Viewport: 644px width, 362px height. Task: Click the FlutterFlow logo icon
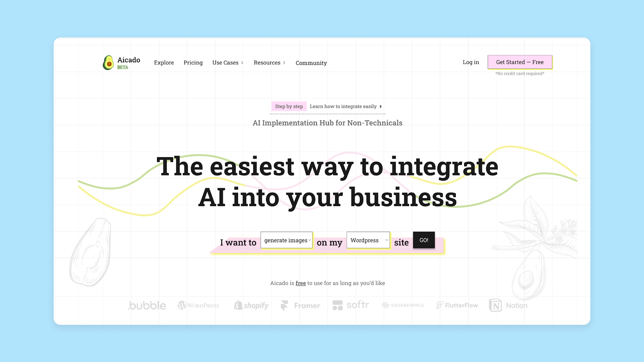(439, 305)
